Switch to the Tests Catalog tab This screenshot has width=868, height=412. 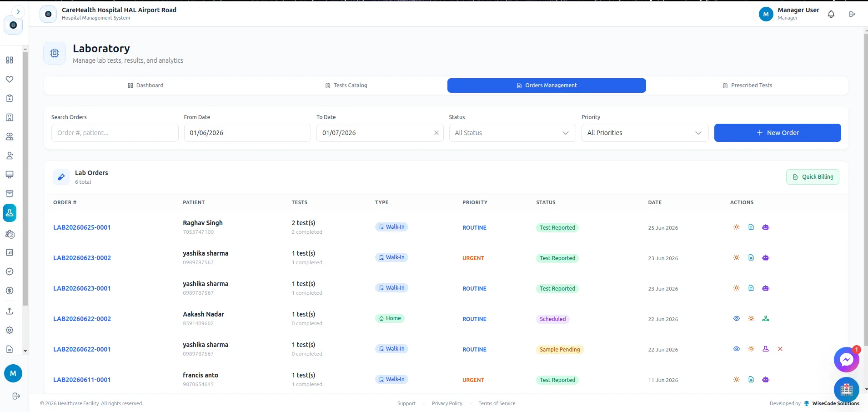coord(346,85)
